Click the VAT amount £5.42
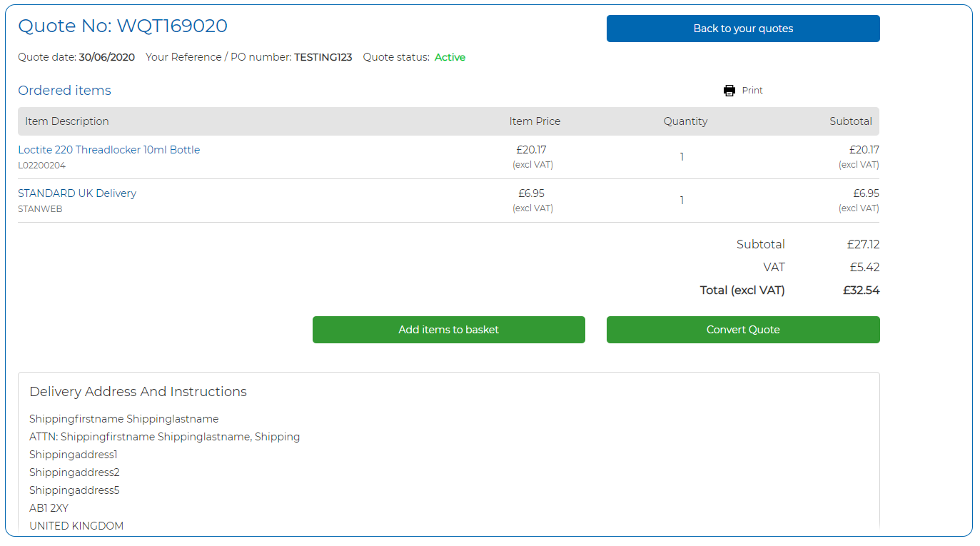Image resolution: width=980 pixels, height=546 pixels. [865, 268]
